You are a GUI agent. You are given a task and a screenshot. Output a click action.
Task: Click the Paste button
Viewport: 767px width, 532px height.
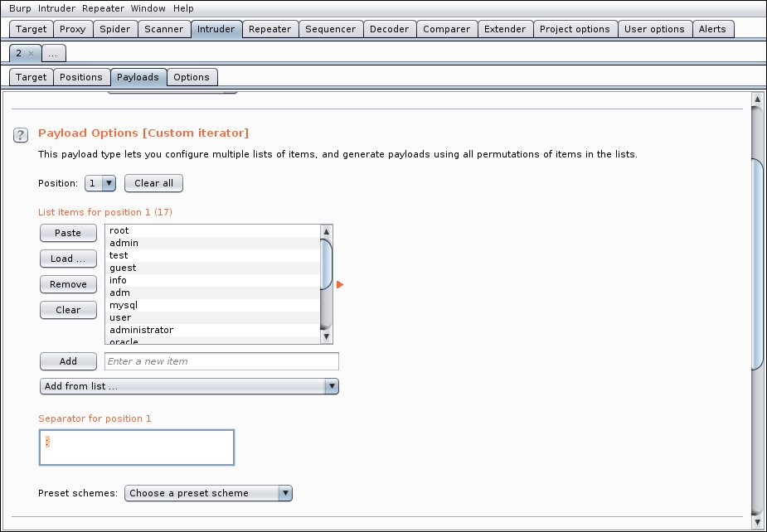click(68, 233)
